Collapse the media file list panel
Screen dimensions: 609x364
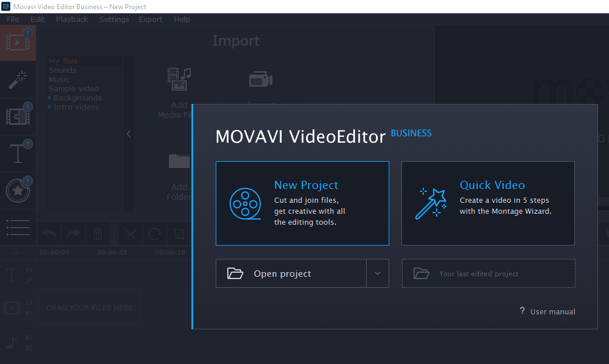(128, 133)
